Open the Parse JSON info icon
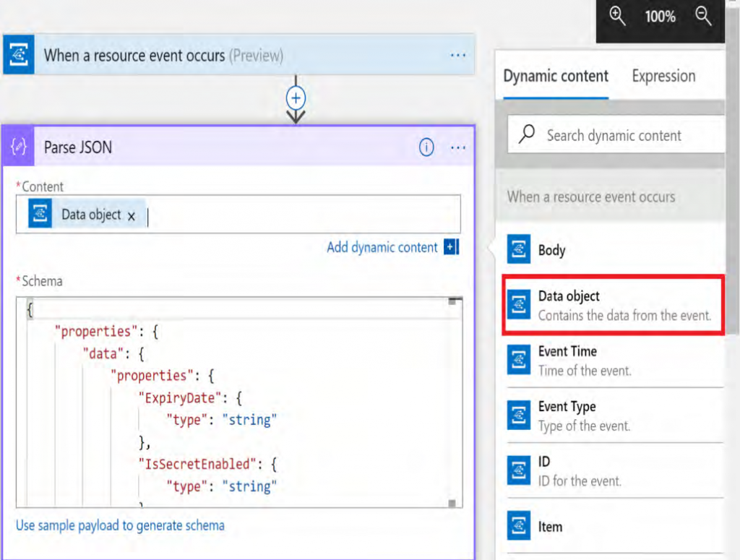This screenshot has width=740, height=560. 426,147
